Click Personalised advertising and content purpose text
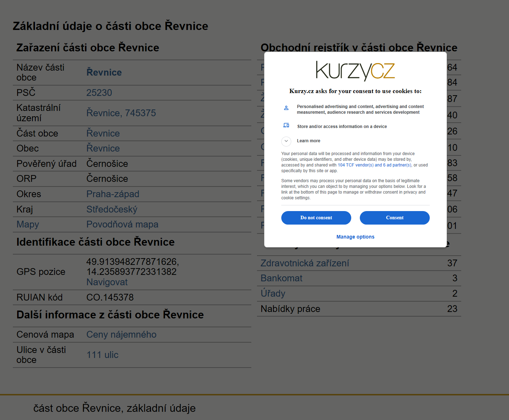Viewport: 509px width, 420px height. 360,109
